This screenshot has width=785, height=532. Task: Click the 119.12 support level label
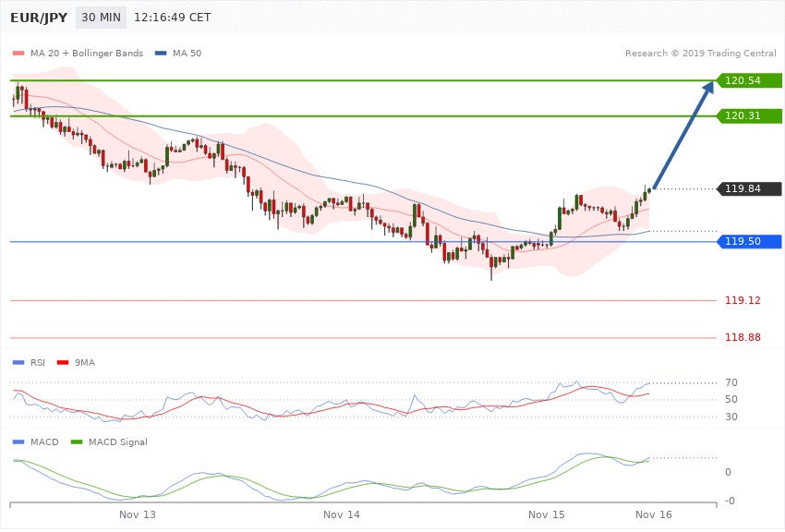[742, 301]
